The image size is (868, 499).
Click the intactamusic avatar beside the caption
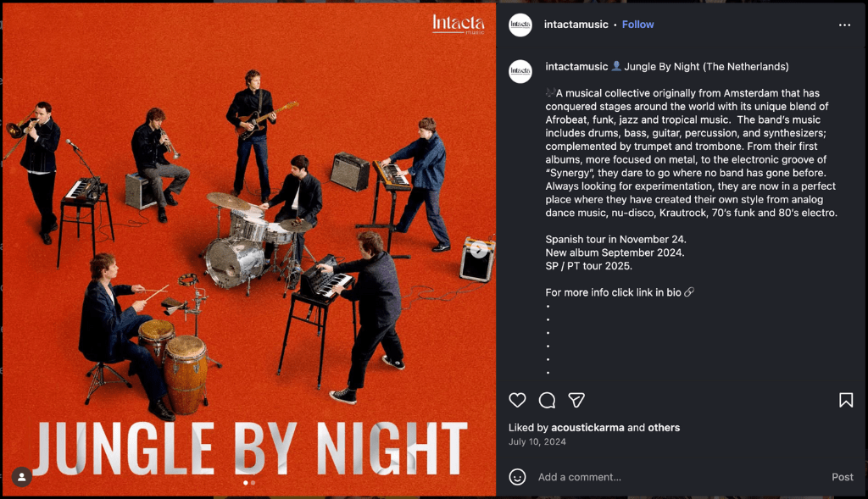(520, 72)
